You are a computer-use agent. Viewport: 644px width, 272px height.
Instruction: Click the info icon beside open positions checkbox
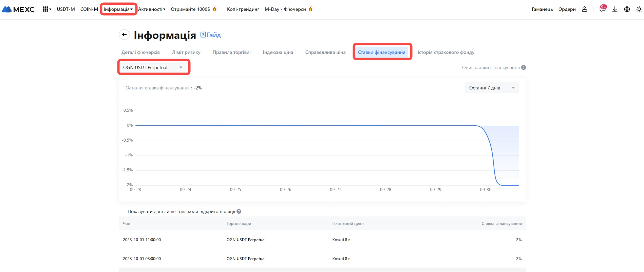point(239,211)
